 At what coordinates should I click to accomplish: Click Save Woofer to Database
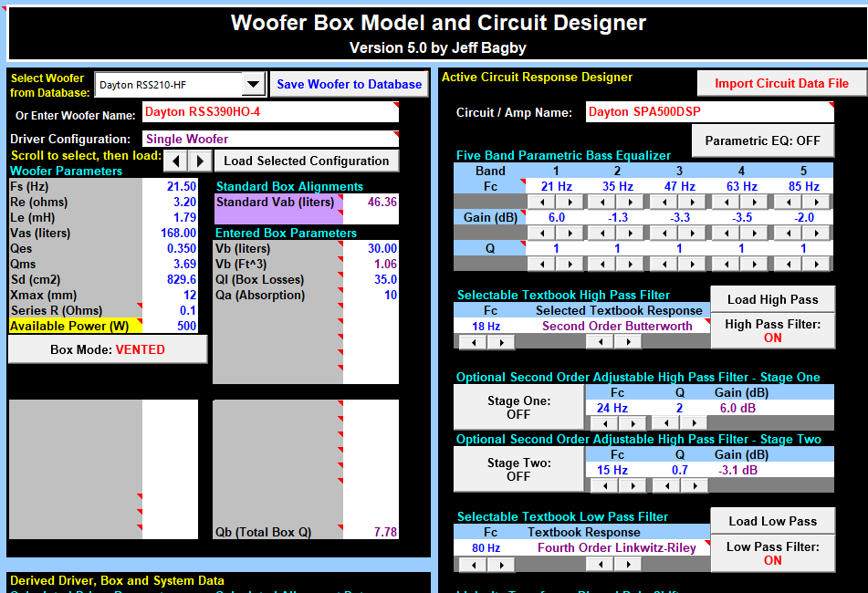click(x=349, y=84)
